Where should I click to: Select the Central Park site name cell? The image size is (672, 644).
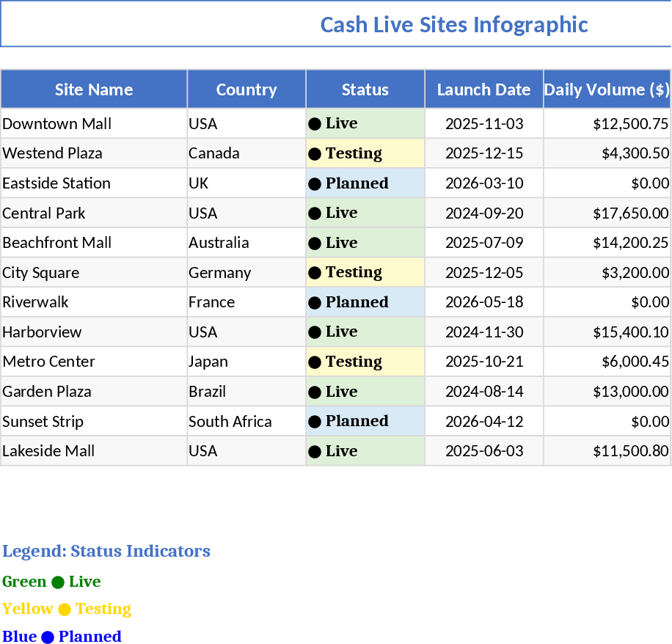94,213
